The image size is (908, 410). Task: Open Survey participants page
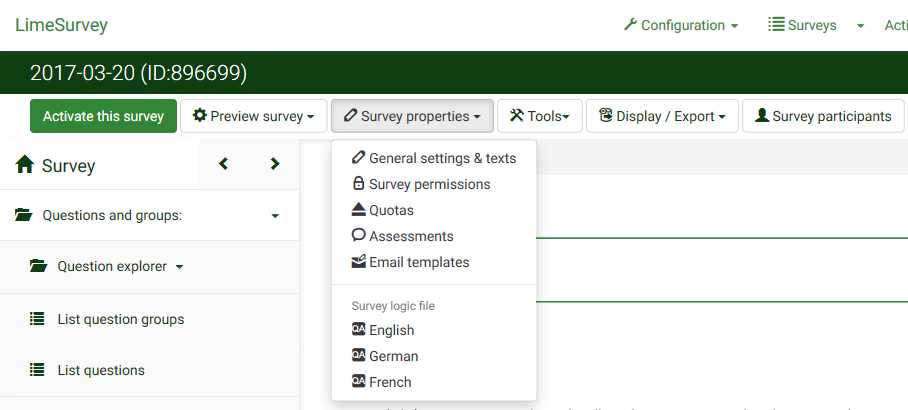823,116
